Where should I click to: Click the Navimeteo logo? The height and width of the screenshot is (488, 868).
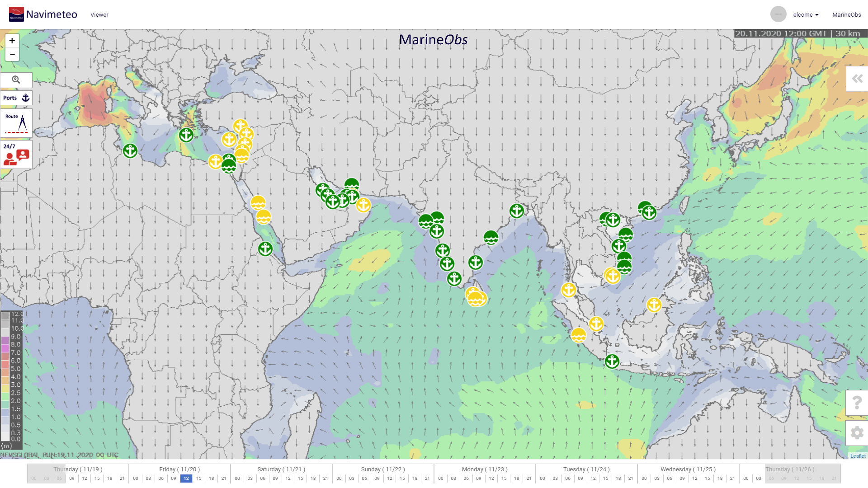(x=43, y=14)
